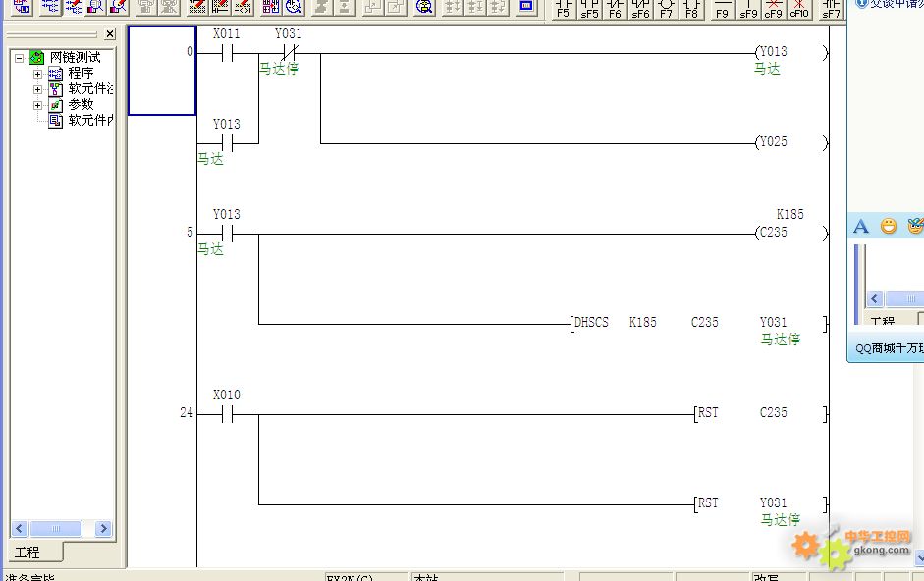Insert a parallel open contact (sF5)

589,9
